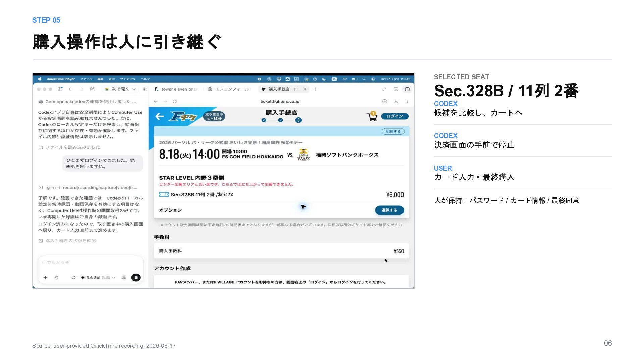Image resolution: width=644 pixels, height=362 pixels.
Task: Expand the Com.openai.codexの連携を使用しました row
Action: click(x=87, y=102)
